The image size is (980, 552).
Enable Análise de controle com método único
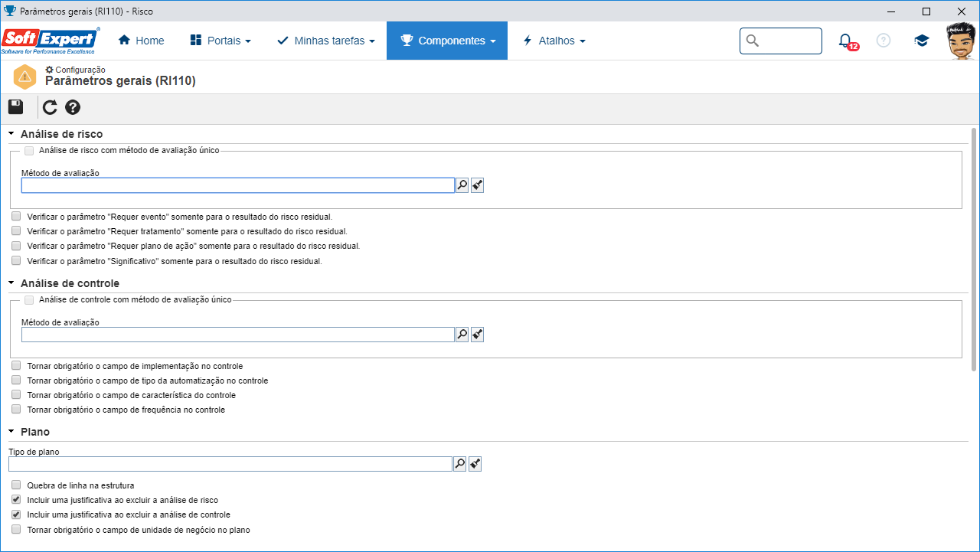(x=29, y=300)
